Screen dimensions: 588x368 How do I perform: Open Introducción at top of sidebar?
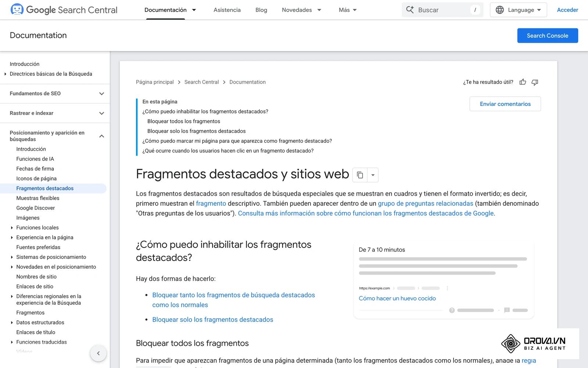(x=24, y=64)
